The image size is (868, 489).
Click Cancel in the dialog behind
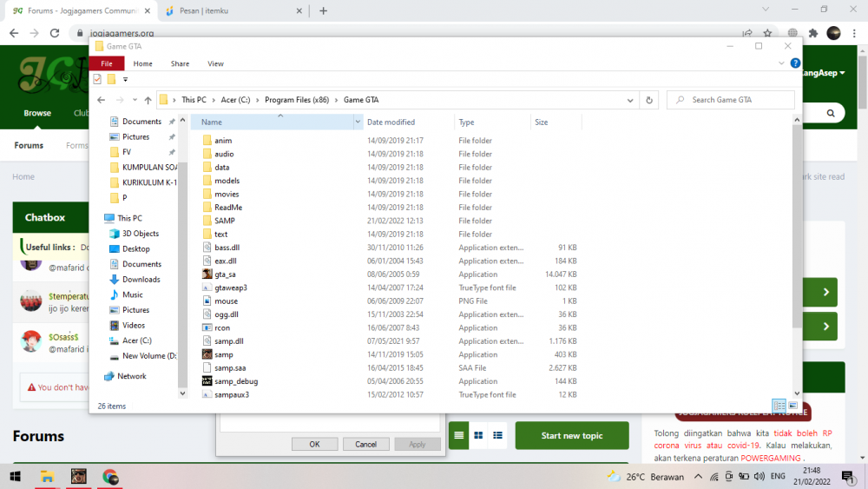(366, 444)
